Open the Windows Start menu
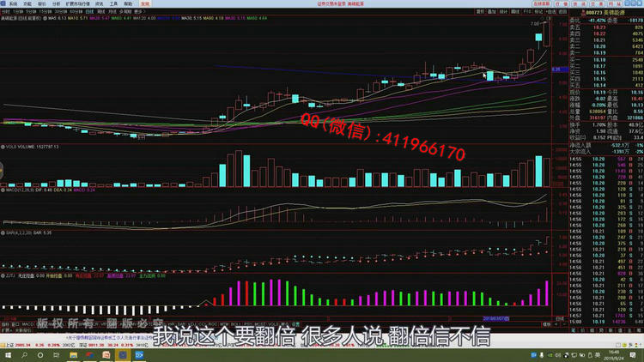 coord(9,355)
